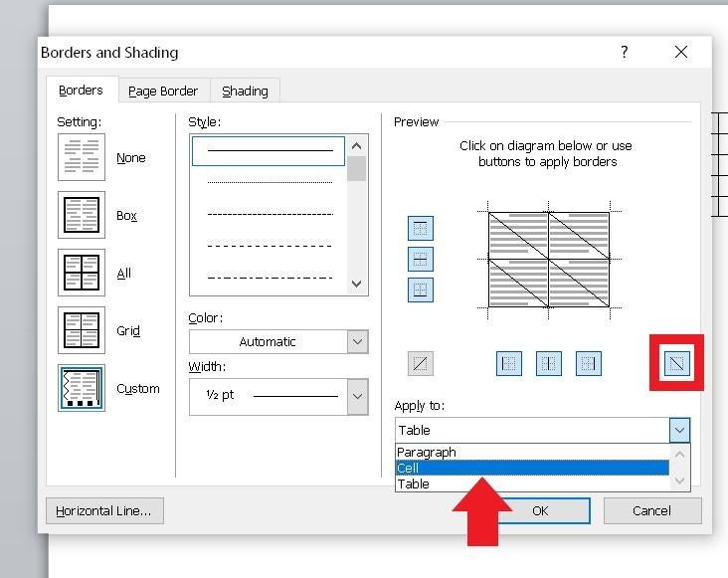Pick the solid line style
Image resolution: width=728 pixels, height=578 pixels.
(x=269, y=151)
